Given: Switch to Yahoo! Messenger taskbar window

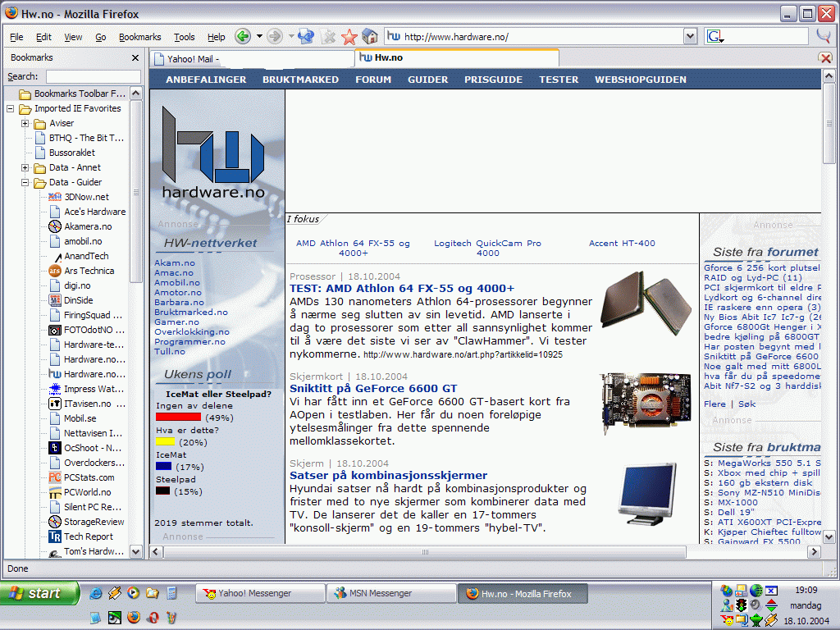Looking at the screenshot, I should [x=260, y=594].
